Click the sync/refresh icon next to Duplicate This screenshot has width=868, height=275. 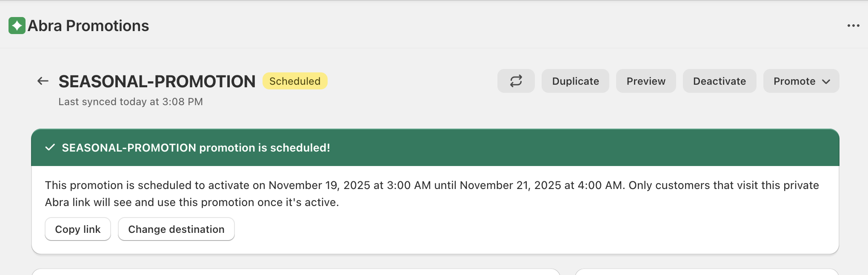pyautogui.click(x=516, y=81)
